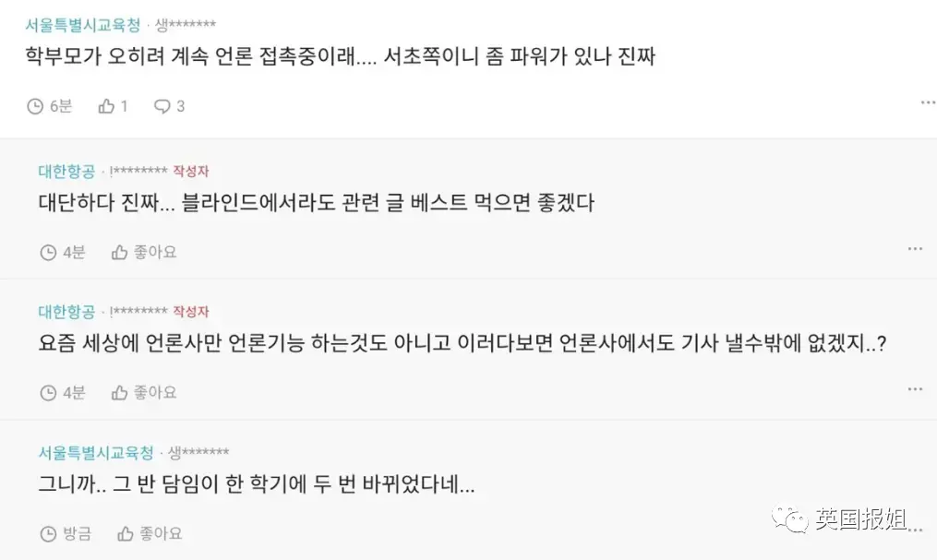Like the top comment with 1 thumbs-up
The width and height of the screenshot is (937, 560).
tap(106, 106)
